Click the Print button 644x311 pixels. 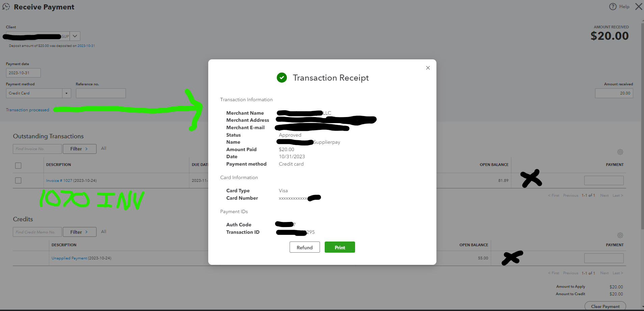coord(340,247)
